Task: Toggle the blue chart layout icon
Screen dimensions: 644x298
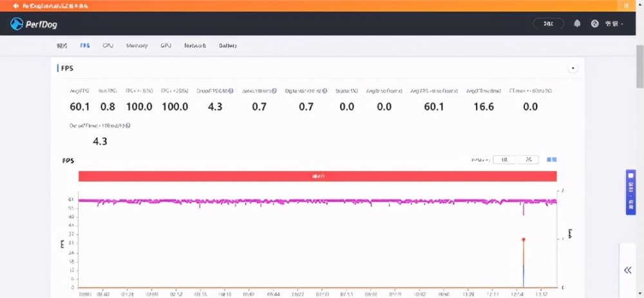Action: tap(552, 160)
